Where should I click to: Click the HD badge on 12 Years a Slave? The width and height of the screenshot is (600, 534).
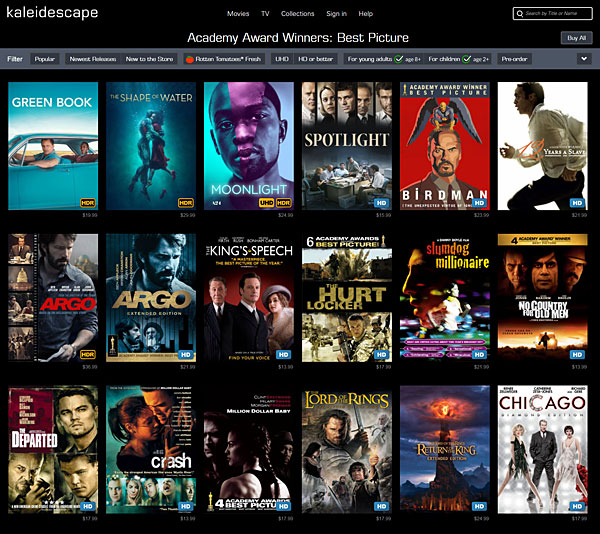(577, 203)
